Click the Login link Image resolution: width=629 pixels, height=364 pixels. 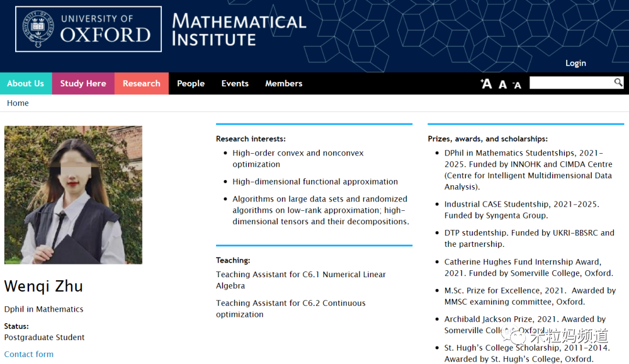575,63
